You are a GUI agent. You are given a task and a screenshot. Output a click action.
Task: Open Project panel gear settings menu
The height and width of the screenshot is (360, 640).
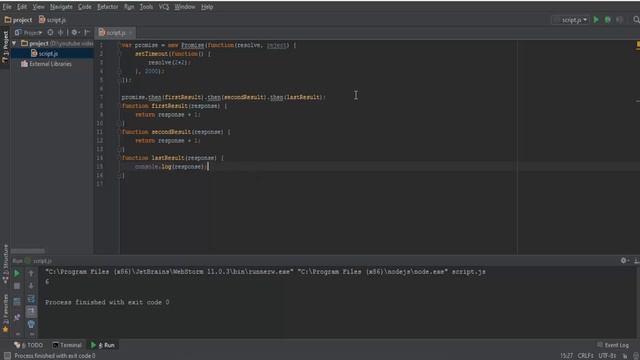click(75, 32)
